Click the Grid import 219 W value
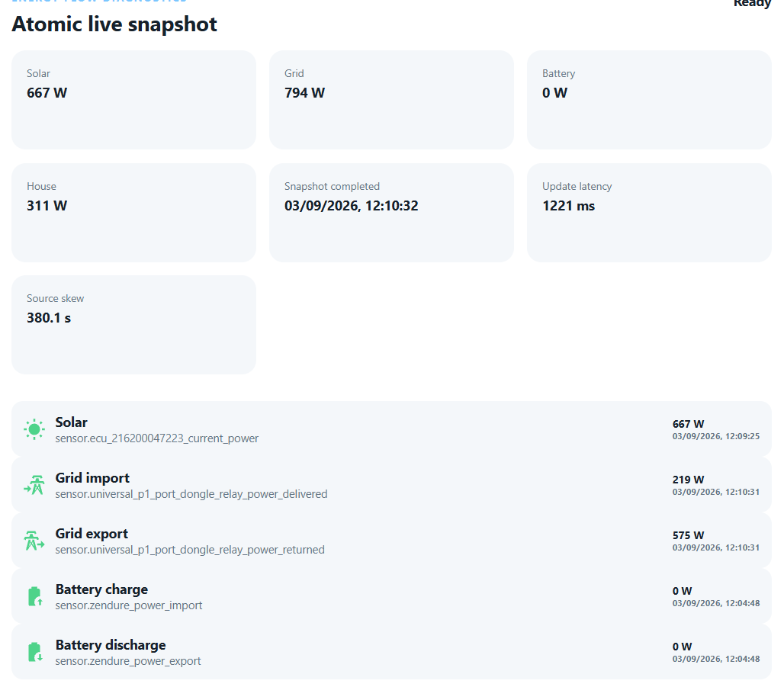The height and width of the screenshot is (687, 784). (x=688, y=480)
